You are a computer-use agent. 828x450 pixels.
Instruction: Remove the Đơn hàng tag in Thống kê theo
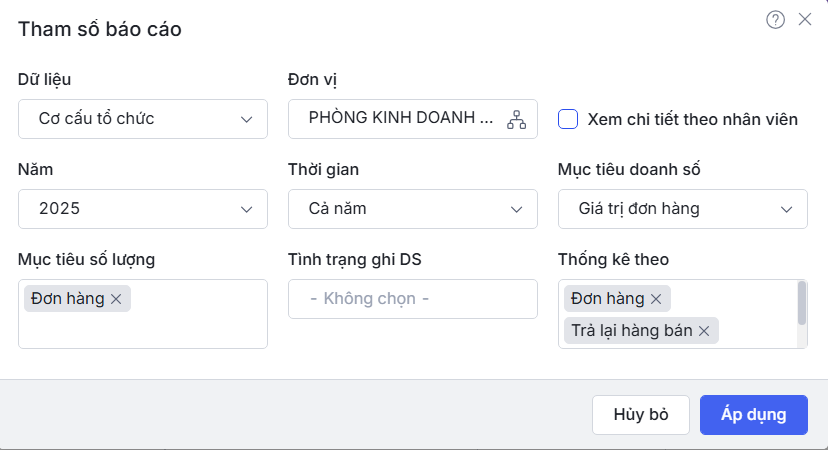pyautogui.click(x=656, y=299)
